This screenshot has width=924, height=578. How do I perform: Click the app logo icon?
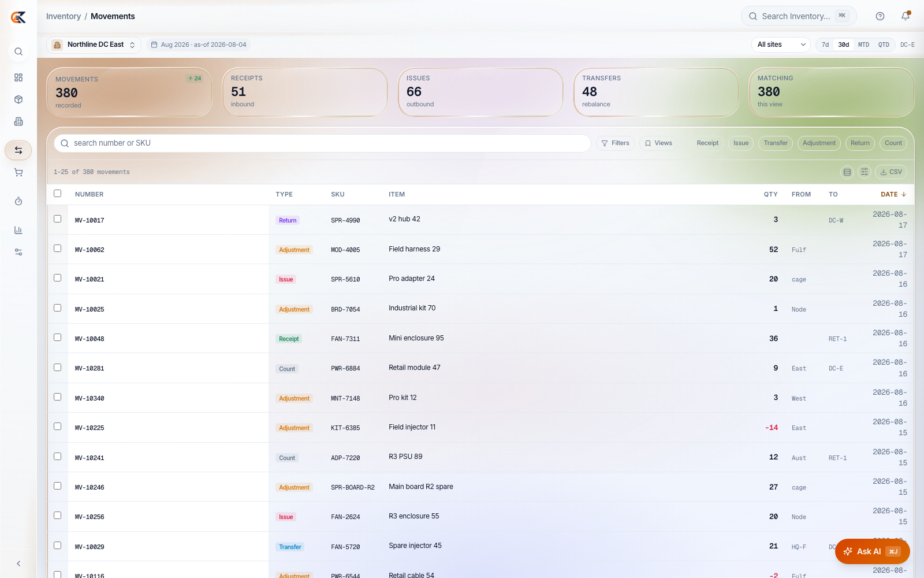click(18, 17)
